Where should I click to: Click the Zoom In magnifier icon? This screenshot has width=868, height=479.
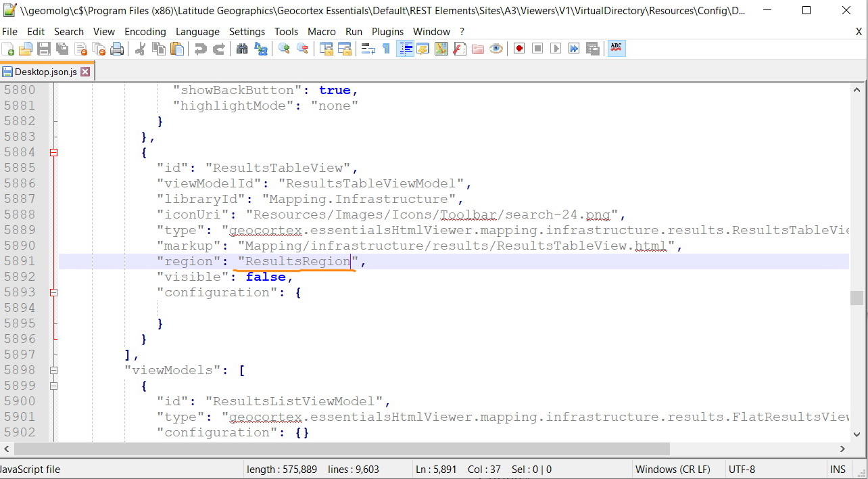pyautogui.click(x=284, y=49)
